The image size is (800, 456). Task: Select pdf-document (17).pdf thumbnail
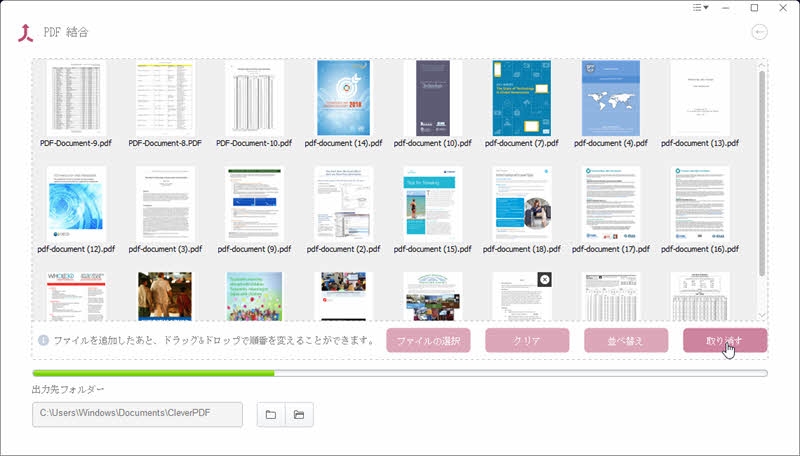pyautogui.click(x=611, y=204)
